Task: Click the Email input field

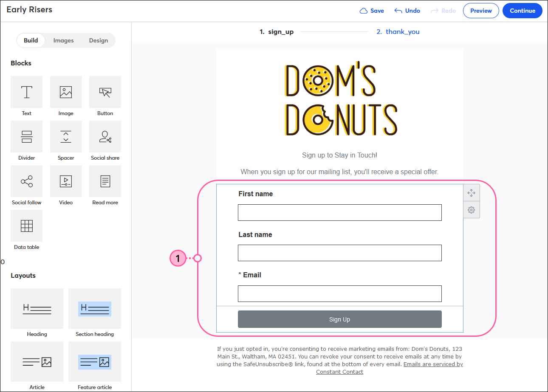Action: point(340,293)
